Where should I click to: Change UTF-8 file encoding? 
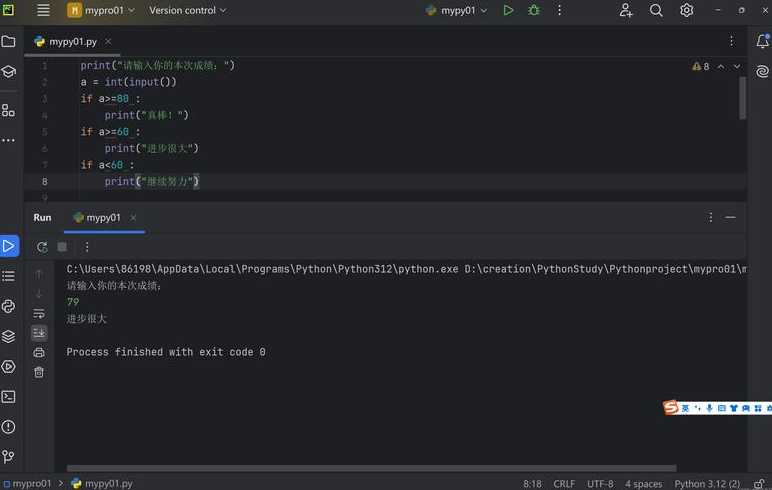point(600,484)
